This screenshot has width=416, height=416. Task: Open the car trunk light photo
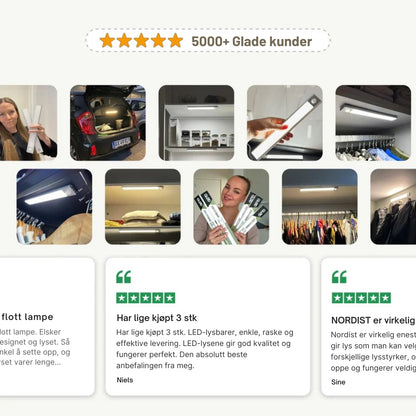[x=108, y=123]
